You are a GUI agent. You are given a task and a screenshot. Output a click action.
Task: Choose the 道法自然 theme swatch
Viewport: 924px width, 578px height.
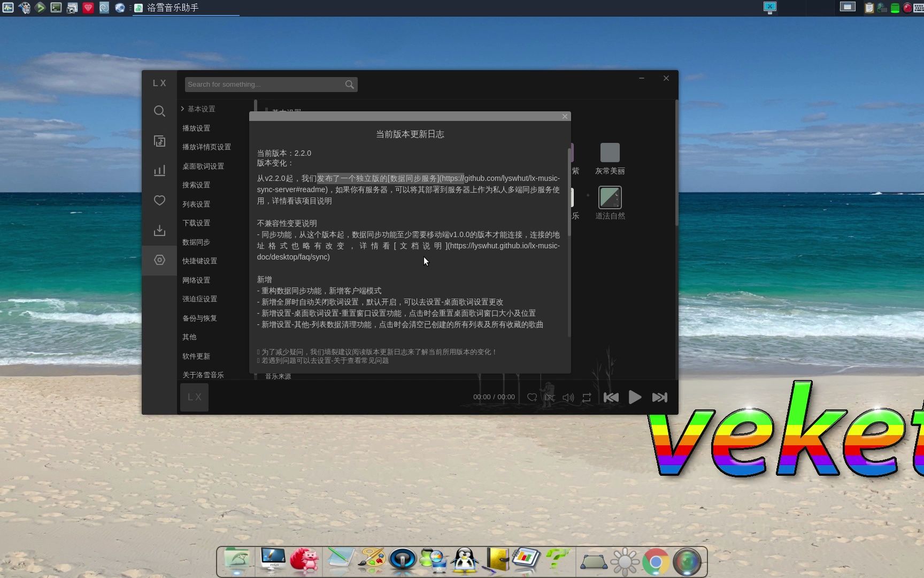pos(610,197)
